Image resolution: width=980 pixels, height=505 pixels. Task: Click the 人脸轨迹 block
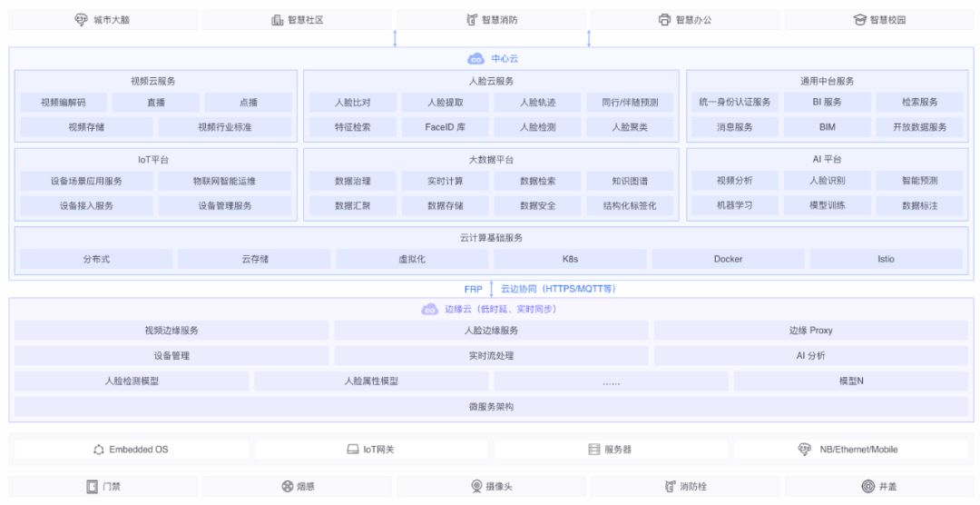537,102
